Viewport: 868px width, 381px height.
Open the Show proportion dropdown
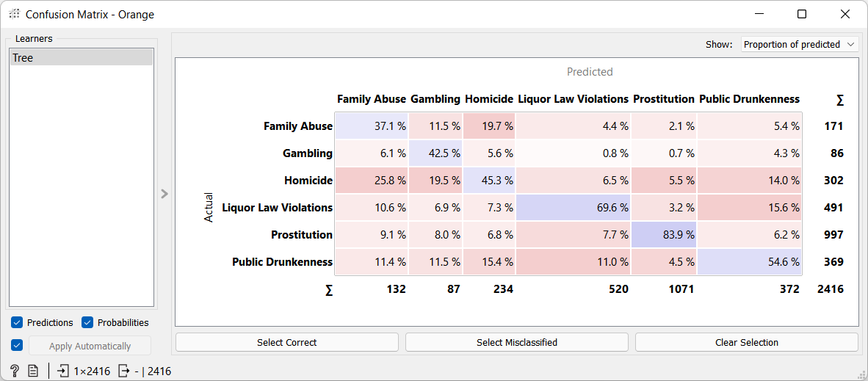[800, 44]
